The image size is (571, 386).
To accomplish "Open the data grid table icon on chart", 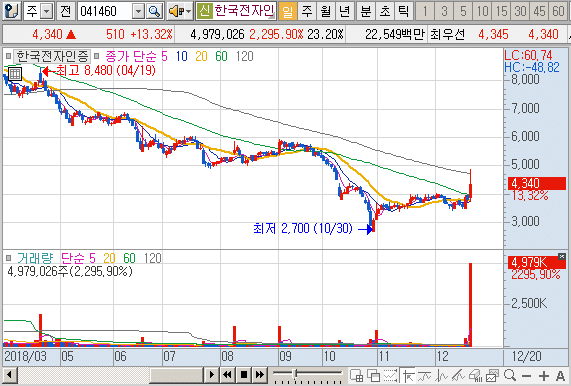I will pos(15,74).
